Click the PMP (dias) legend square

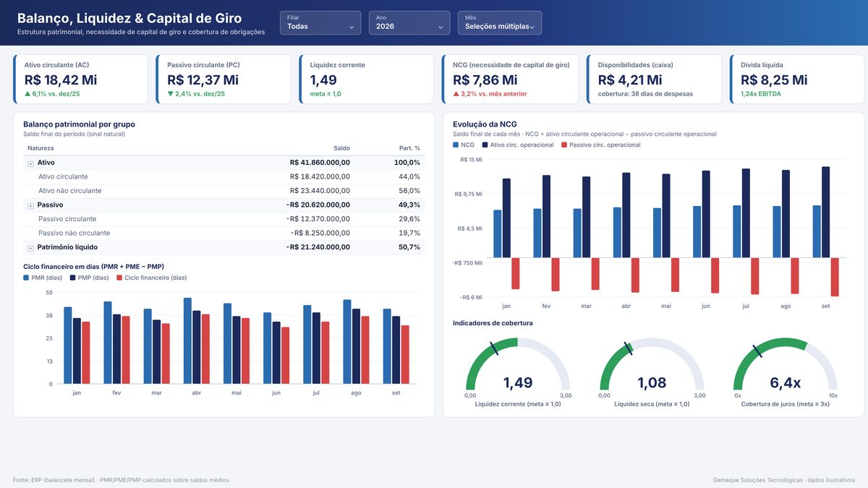[72, 278]
